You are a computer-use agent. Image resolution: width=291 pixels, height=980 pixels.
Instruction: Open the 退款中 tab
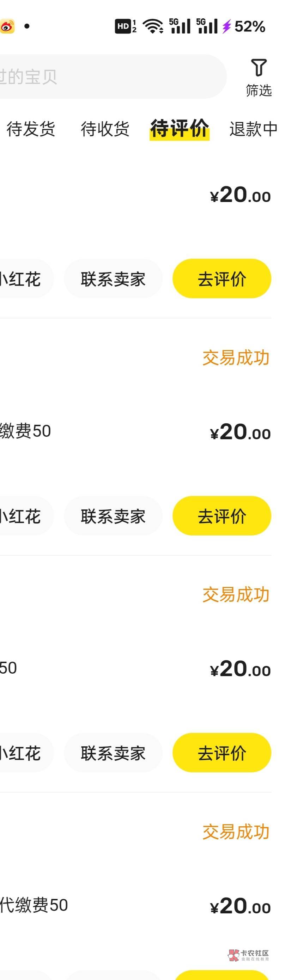pyautogui.click(x=253, y=129)
